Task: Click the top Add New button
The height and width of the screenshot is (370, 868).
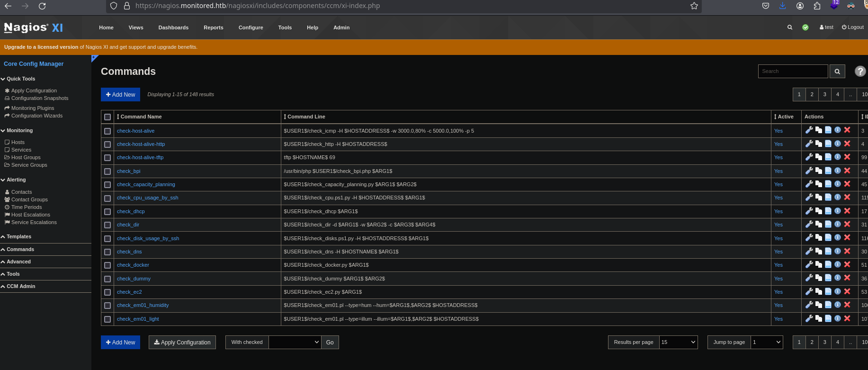Action: click(120, 94)
